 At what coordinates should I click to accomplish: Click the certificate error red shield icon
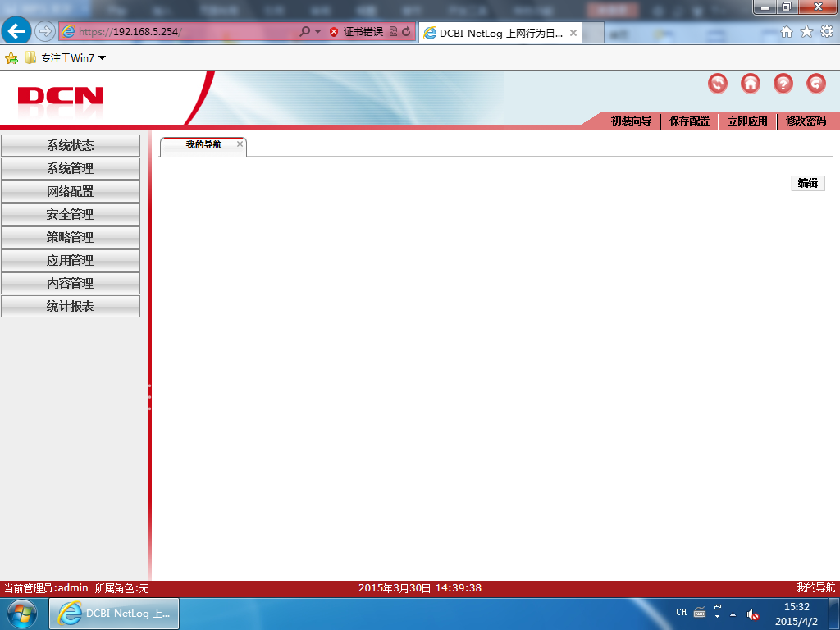(x=334, y=32)
